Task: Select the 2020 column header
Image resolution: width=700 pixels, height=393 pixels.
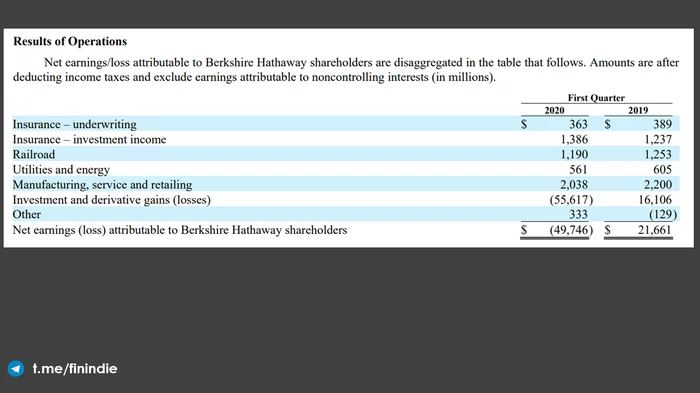Action: pos(554,110)
